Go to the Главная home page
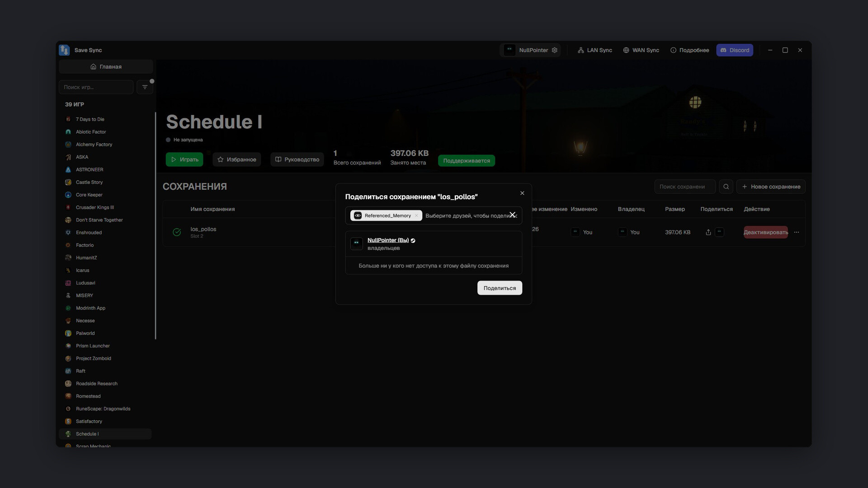The image size is (868, 488). coord(106,66)
